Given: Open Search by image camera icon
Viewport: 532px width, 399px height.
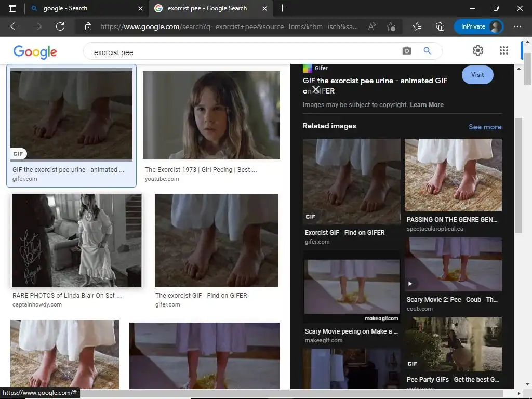Looking at the screenshot, I should coord(406,51).
